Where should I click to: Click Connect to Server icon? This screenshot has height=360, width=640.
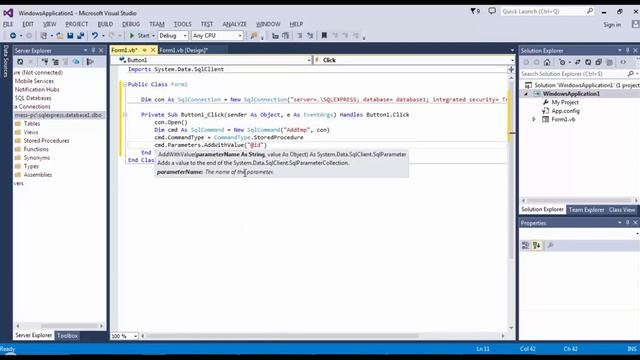tap(55, 62)
